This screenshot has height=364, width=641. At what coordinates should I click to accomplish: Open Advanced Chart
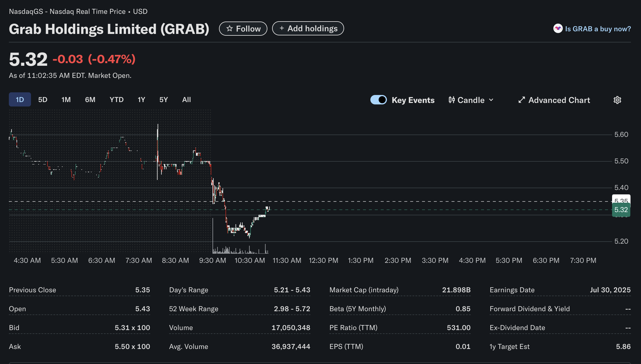click(x=554, y=100)
